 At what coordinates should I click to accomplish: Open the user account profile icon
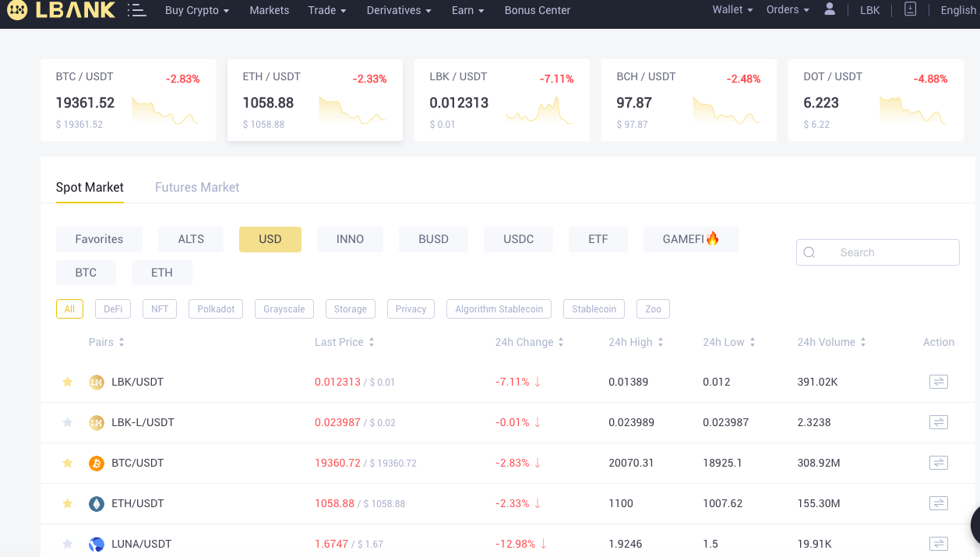point(830,9)
